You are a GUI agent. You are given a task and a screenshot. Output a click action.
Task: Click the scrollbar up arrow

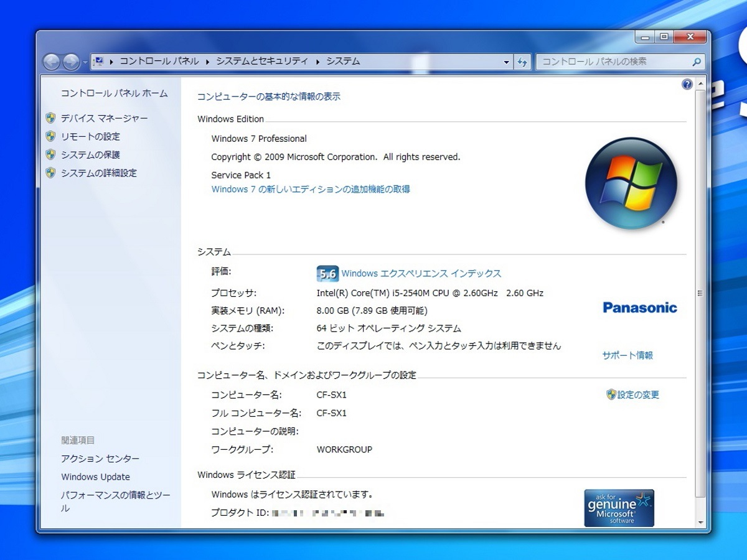pyautogui.click(x=701, y=83)
